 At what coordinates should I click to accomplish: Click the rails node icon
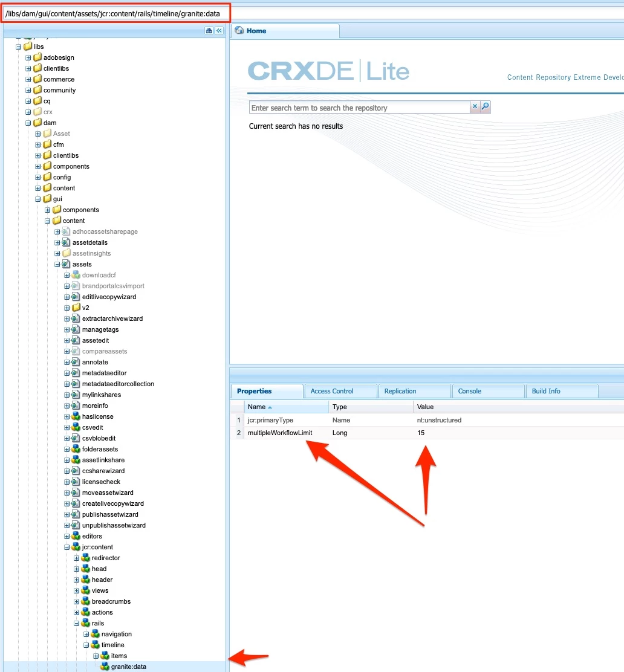coord(85,623)
